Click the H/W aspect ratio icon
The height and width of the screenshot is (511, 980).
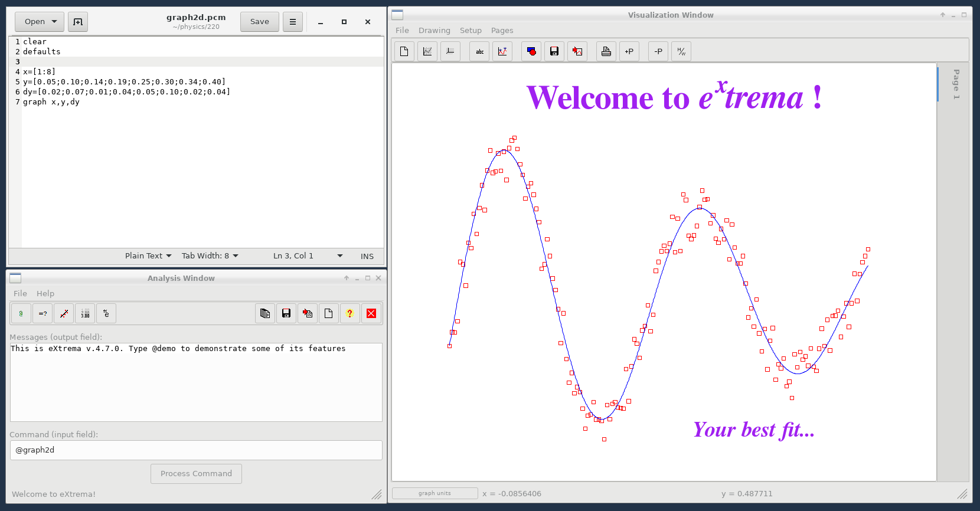[x=681, y=52]
